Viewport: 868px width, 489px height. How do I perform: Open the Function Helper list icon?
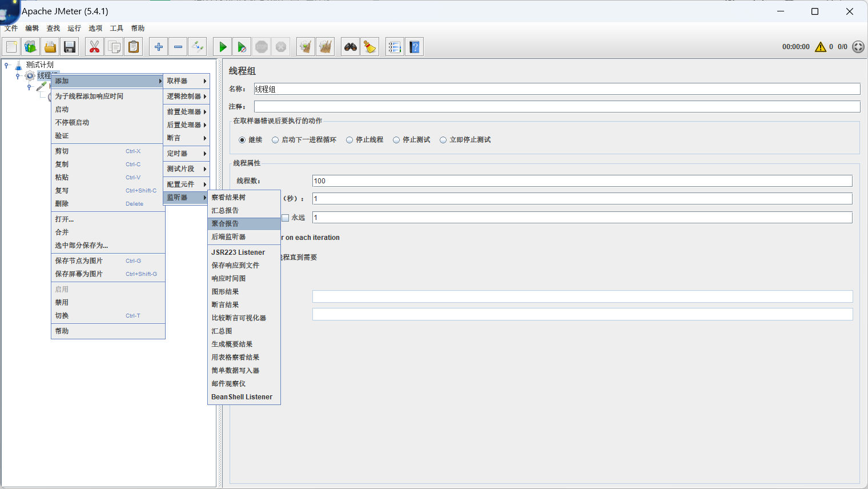click(395, 47)
